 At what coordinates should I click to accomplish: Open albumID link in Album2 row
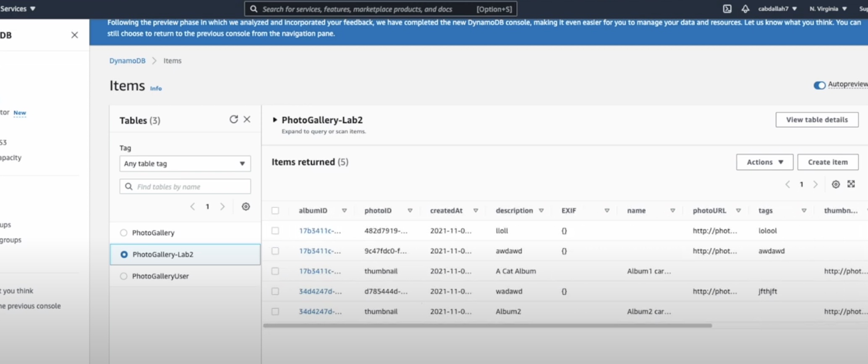320,312
